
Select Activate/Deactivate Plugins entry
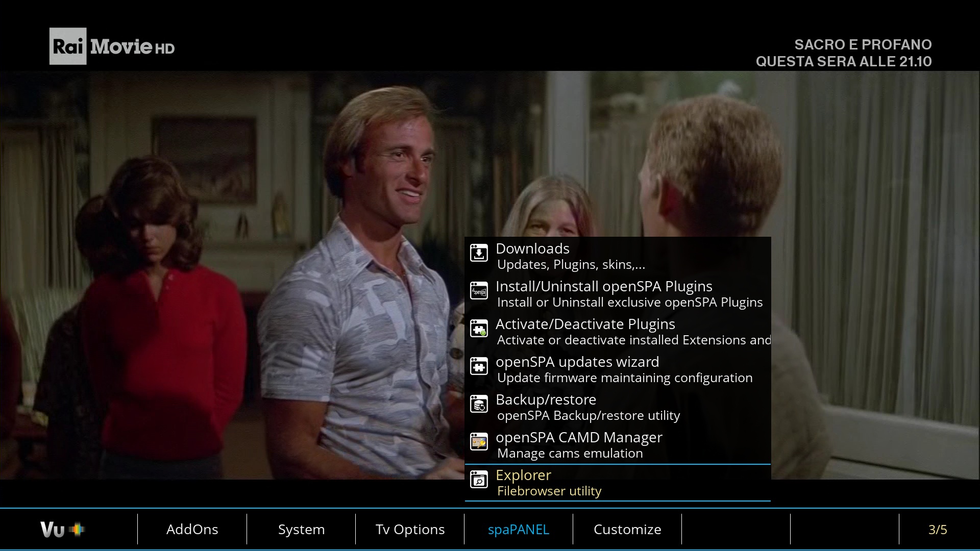click(x=618, y=331)
